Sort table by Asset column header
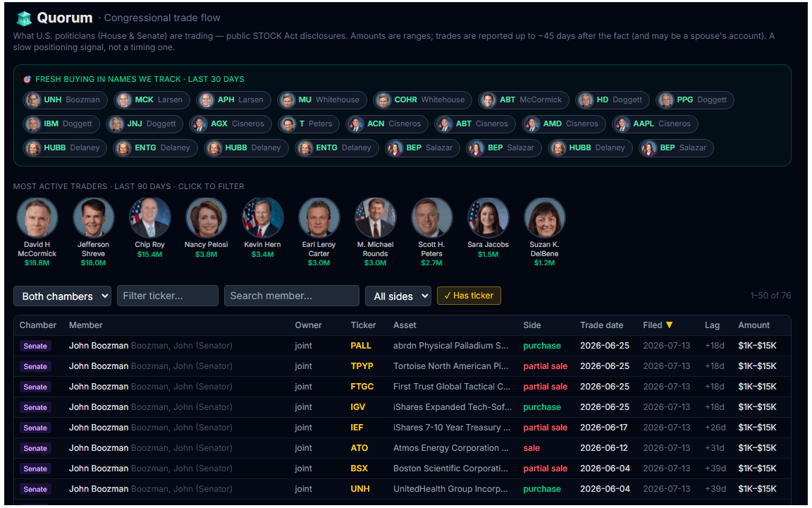The image size is (812, 508). (x=405, y=325)
